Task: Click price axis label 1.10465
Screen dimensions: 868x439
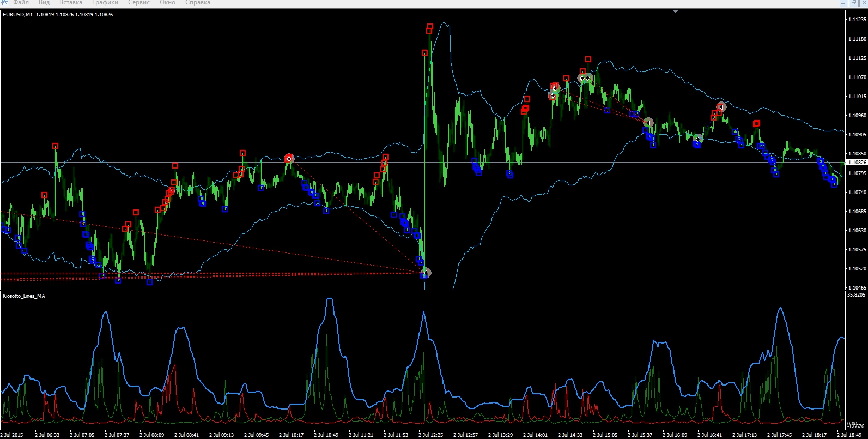Action: (x=857, y=288)
